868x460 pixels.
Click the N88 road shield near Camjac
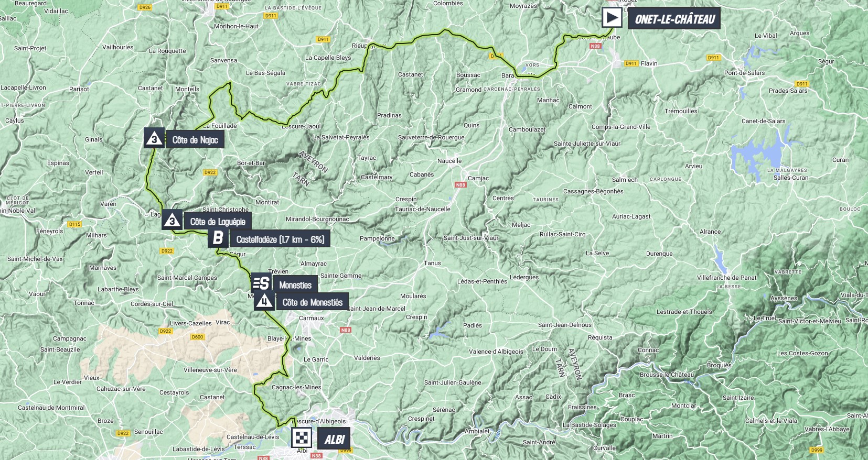pos(460,185)
